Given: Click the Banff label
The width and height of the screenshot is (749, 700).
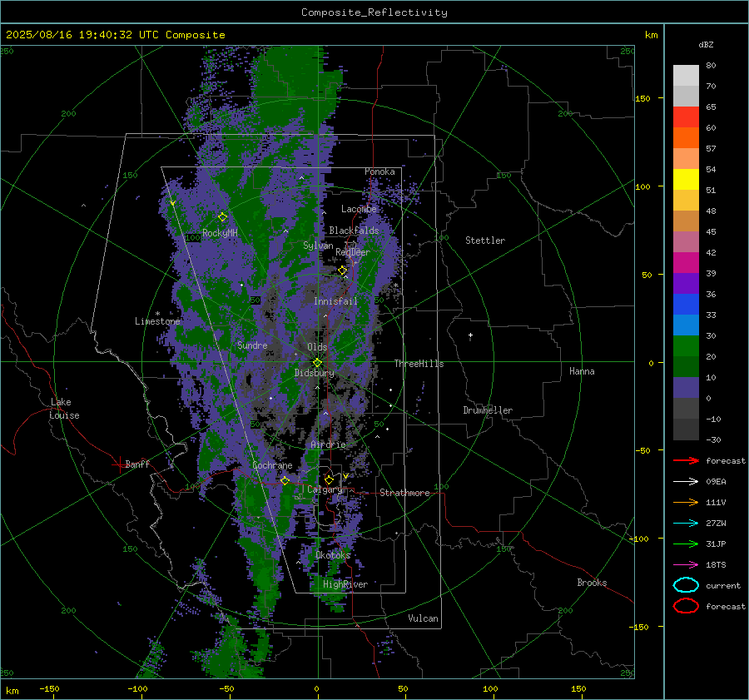Looking at the screenshot, I should [137, 464].
